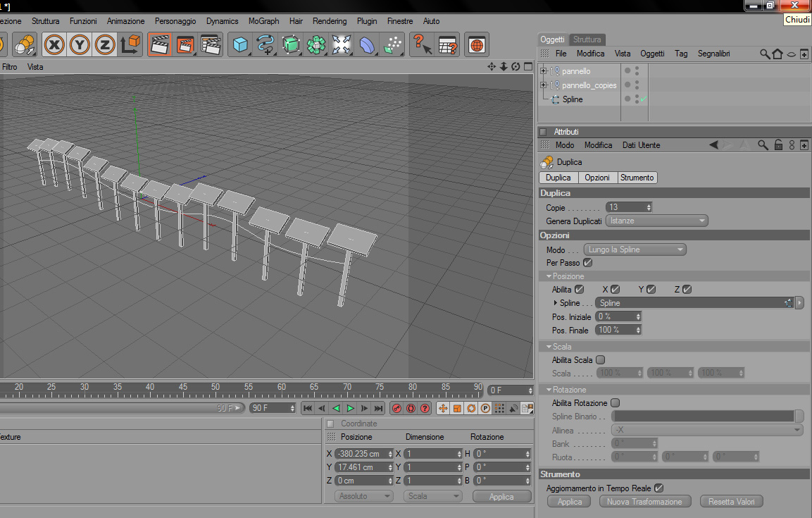Enable Abilita Scala checkbox
This screenshot has height=518, width=812.
click(600, 359)
